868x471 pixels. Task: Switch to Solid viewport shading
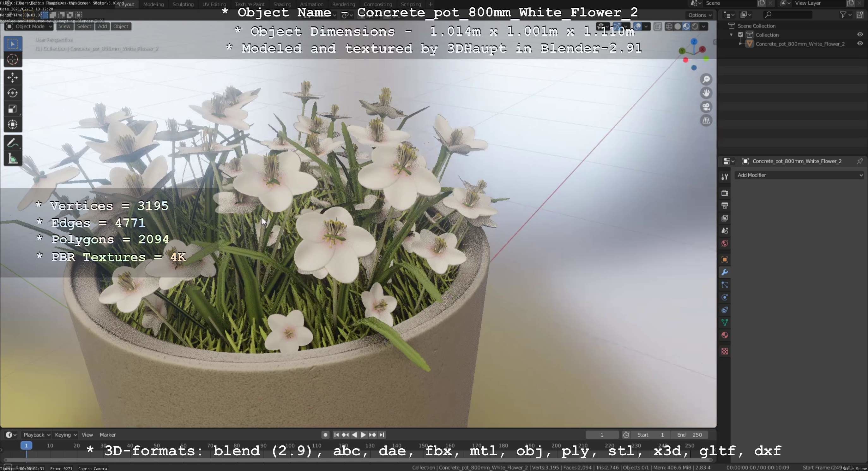pyautogui.click(x=678, y=27)
